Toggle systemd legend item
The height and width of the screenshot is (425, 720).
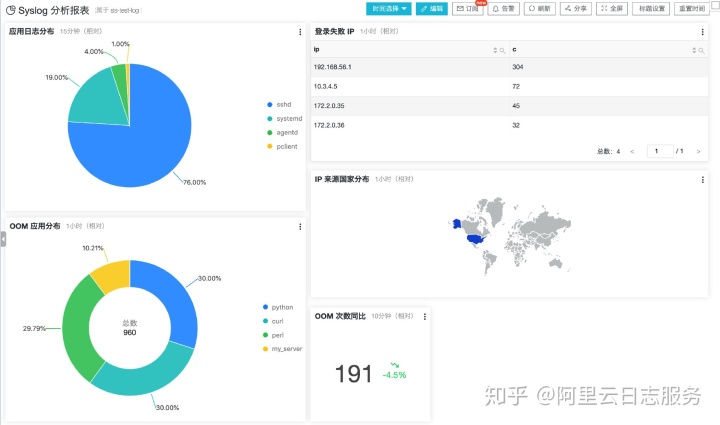(x=285, y=118)
